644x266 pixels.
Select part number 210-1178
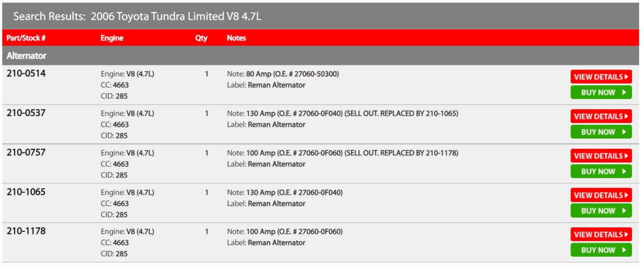26,231
